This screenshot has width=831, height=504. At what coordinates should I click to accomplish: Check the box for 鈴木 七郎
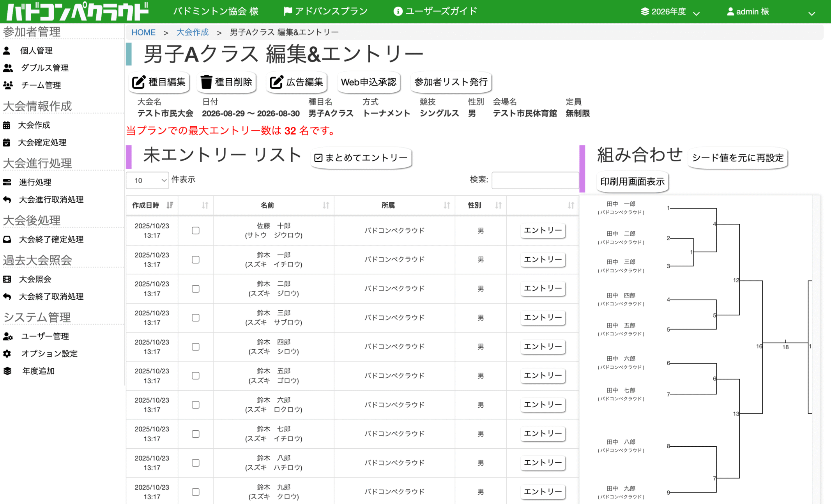click(x=196, y=434)
